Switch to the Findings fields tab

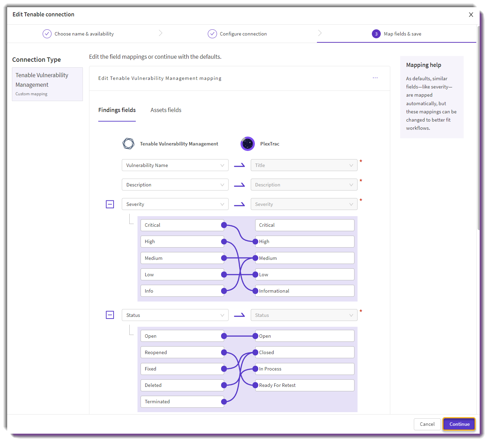[x=117, y=110]
